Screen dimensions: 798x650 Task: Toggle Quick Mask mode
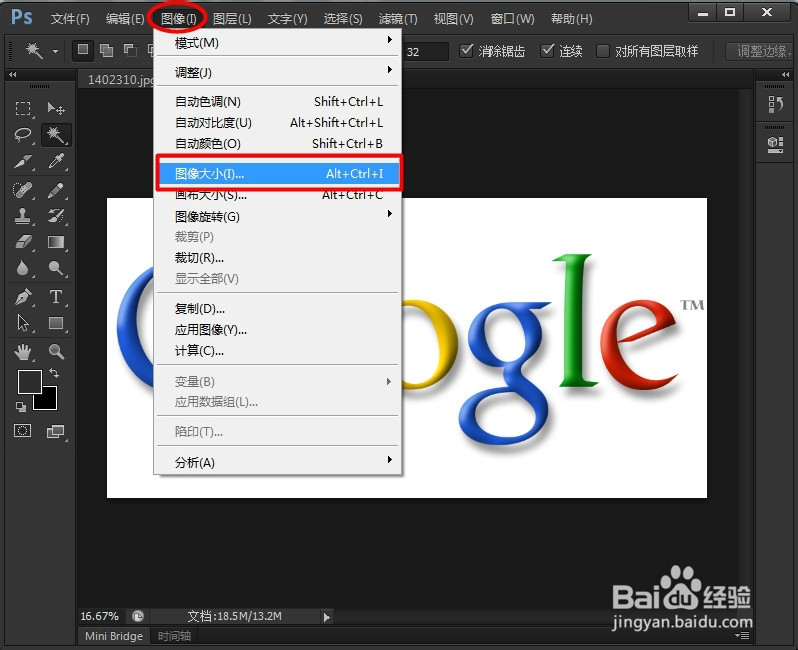coord(22,431)
